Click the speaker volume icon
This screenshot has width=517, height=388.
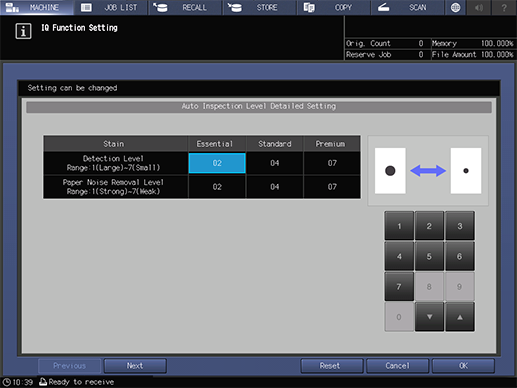(x=479, y=7)
